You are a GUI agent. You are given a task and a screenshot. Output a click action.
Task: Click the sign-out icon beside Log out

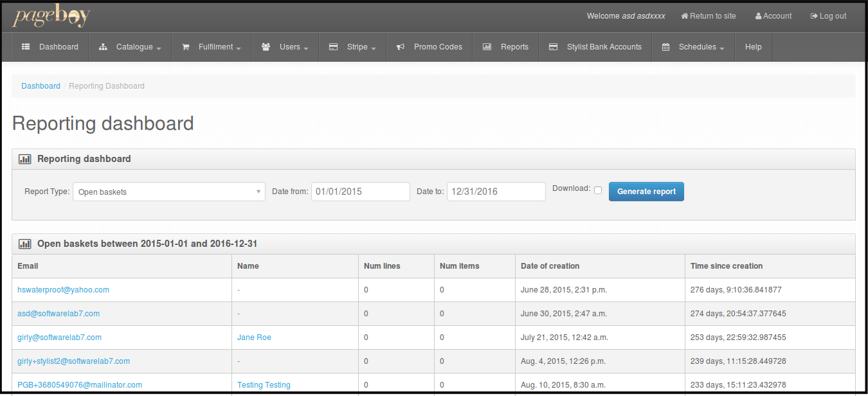click(814, 16)
